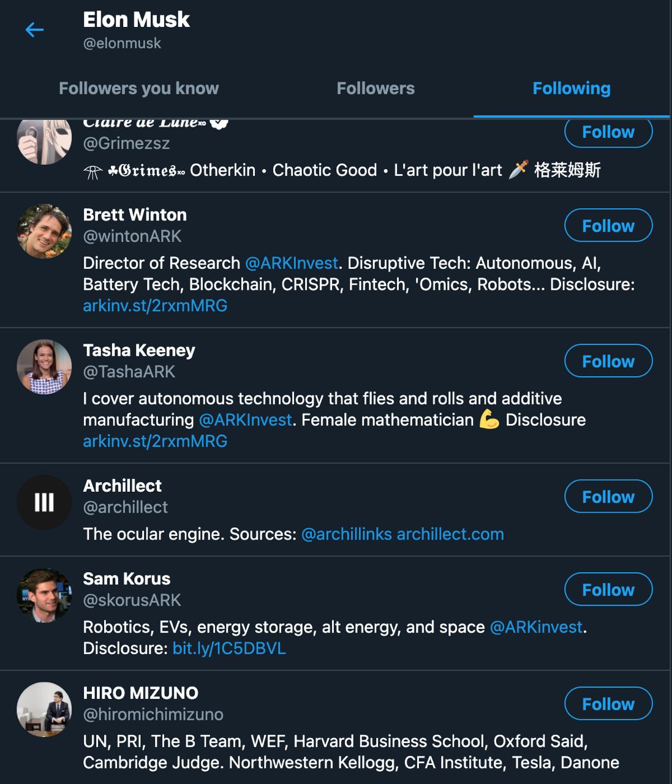Viewport: 672px width, 784px height.
Task: Follow Tasha Keeney
Action: tap(608, 361)
